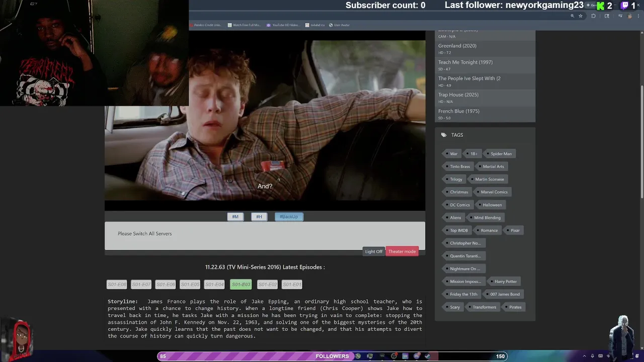Open Greenland (2020) movie link
This screenshot has height=362, width=644.
[x=457, y=46]
